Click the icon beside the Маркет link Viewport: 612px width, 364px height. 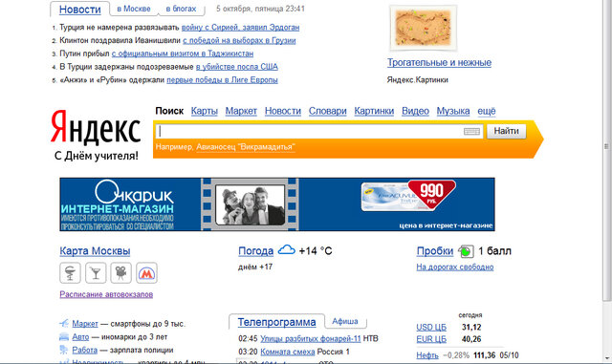64,324
